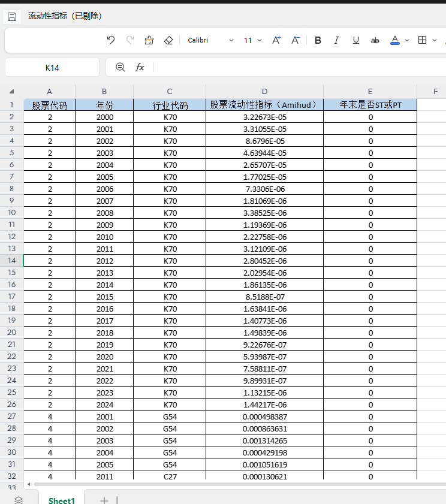Undo the last action
The image size is (446, 504).
pyautogui.click(x=111, y=40)
